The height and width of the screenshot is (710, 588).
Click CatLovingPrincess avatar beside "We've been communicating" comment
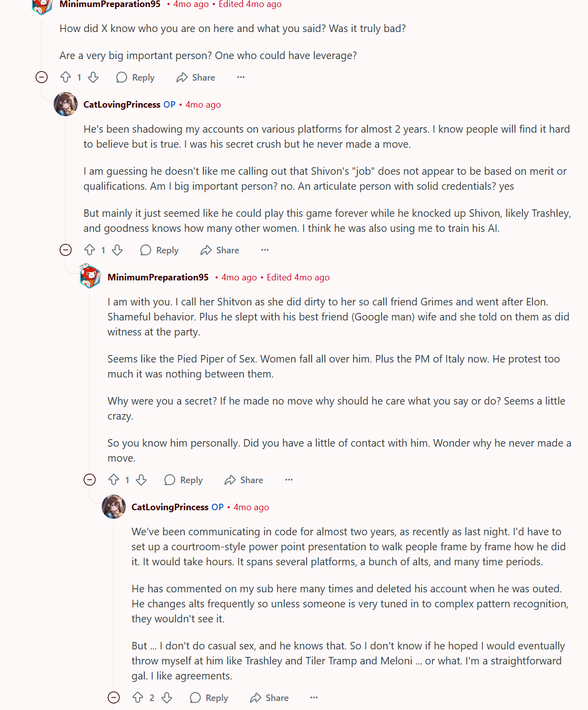[x=114, y=507]
